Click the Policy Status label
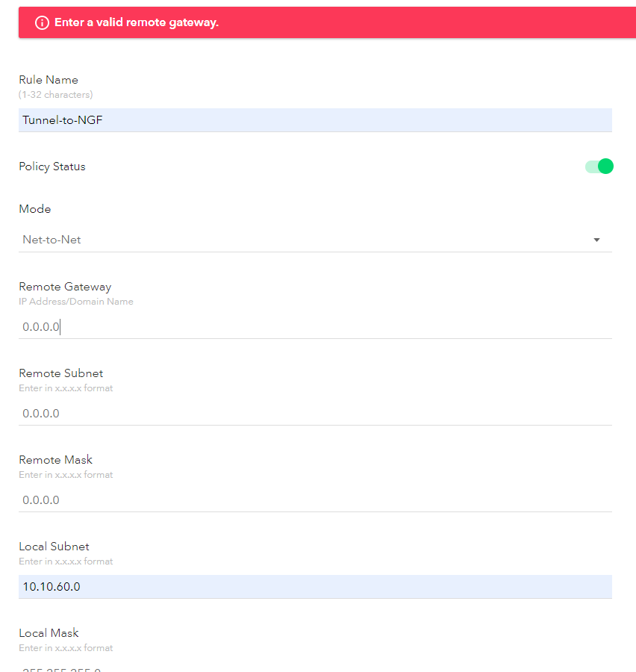The width and height of the screenshot is (636, 672). [x=52, y=167]
